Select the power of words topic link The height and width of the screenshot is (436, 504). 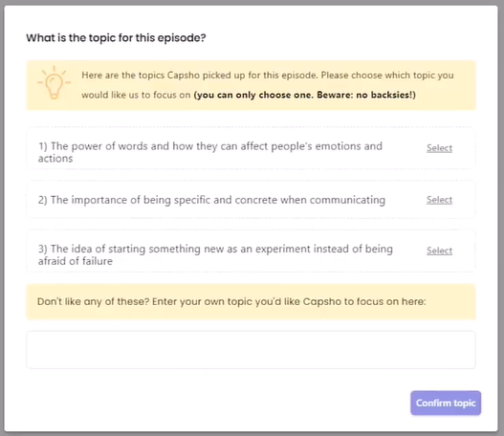point(439,148)
